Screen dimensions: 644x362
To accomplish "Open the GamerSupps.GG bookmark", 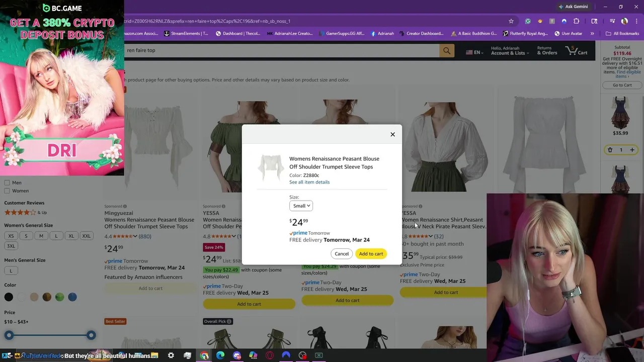I will (342, 34).
